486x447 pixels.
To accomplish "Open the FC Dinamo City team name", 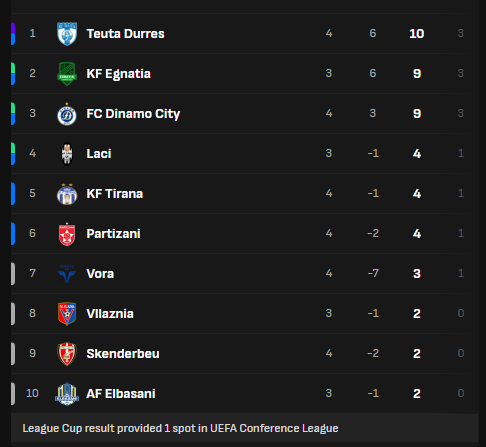I will 133,114.
